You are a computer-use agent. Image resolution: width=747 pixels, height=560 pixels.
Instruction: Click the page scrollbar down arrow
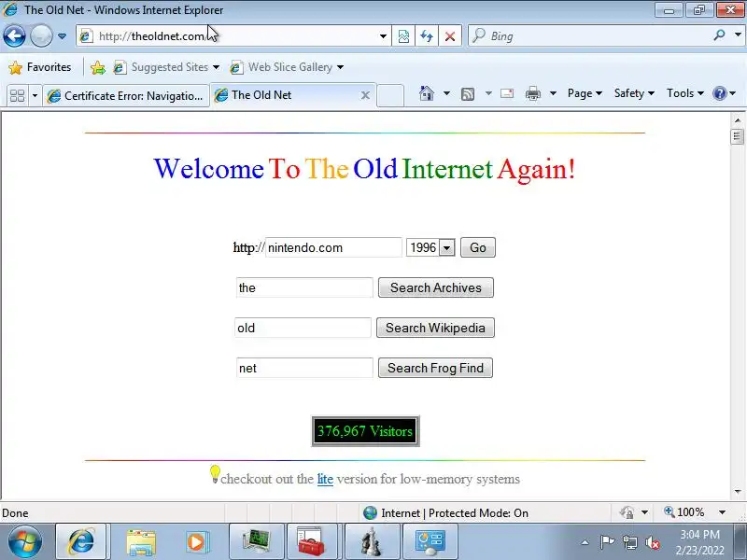(x=738, y=492)
